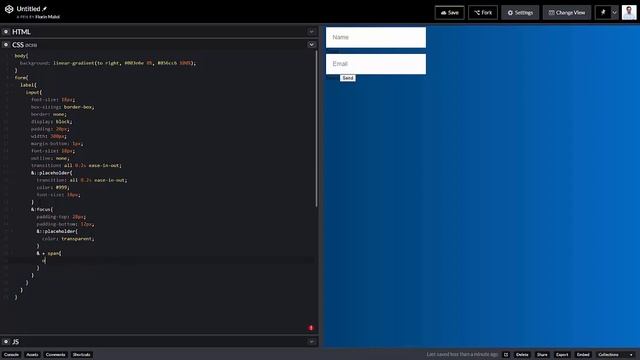Click the Change View button
The height and width of the screenshot is (360, 640).
pyautogui.click(x=567, y=13)
